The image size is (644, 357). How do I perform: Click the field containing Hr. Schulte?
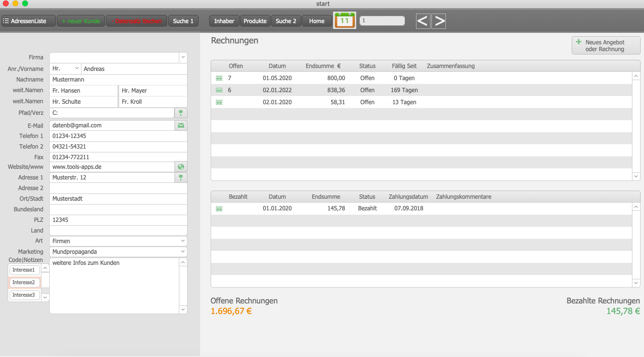[x=83, y=102]
